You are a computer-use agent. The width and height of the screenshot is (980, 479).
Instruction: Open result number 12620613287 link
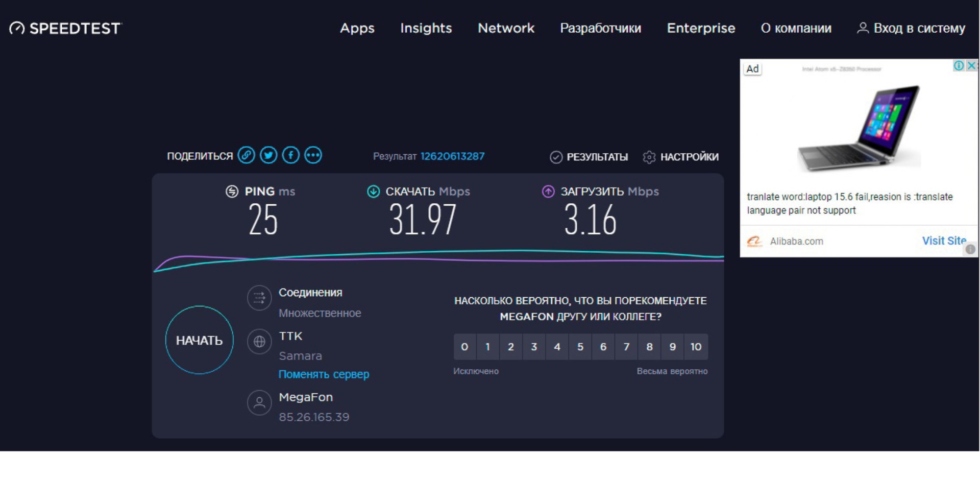[x=452, y=156]
